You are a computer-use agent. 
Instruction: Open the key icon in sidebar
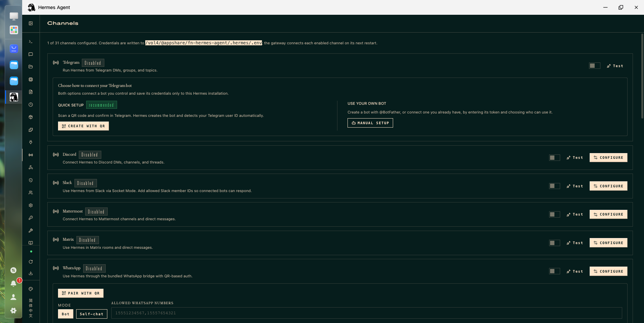(x=31, y=218)
